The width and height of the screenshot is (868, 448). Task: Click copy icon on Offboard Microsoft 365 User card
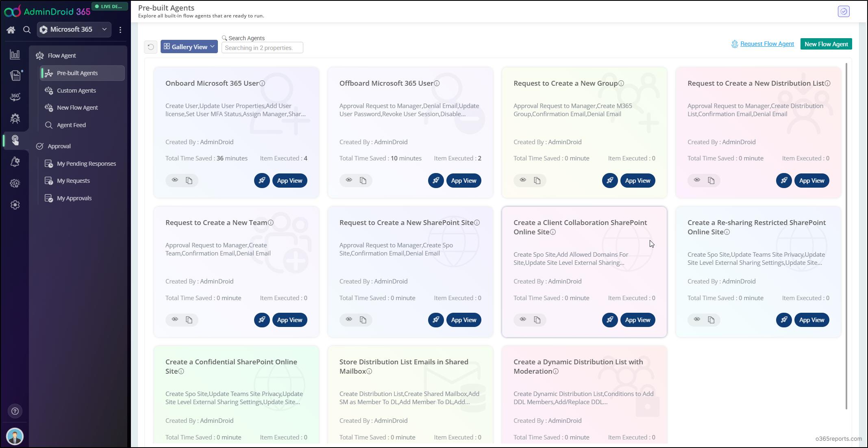(363, 180)
